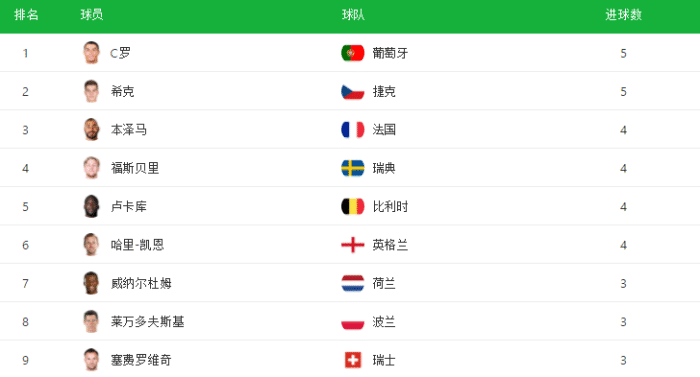Click the Switzerland flag icon

click(353, 360)
